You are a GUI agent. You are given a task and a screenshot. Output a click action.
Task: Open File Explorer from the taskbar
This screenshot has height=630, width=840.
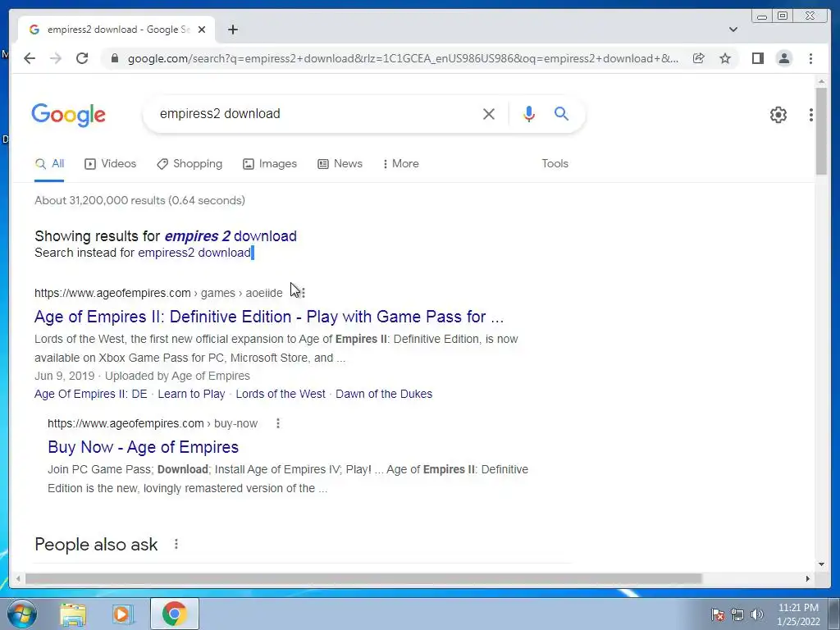pyautogui.click(x=73, y=614)
